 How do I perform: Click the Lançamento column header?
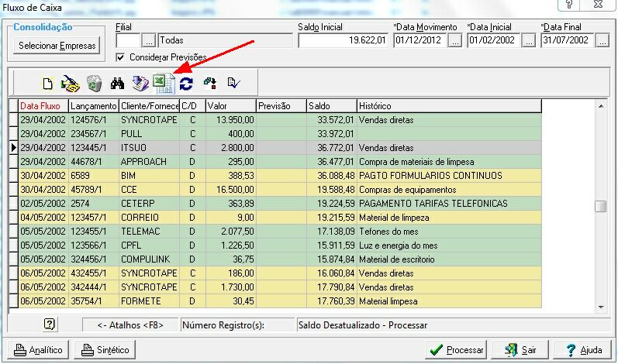94,106
